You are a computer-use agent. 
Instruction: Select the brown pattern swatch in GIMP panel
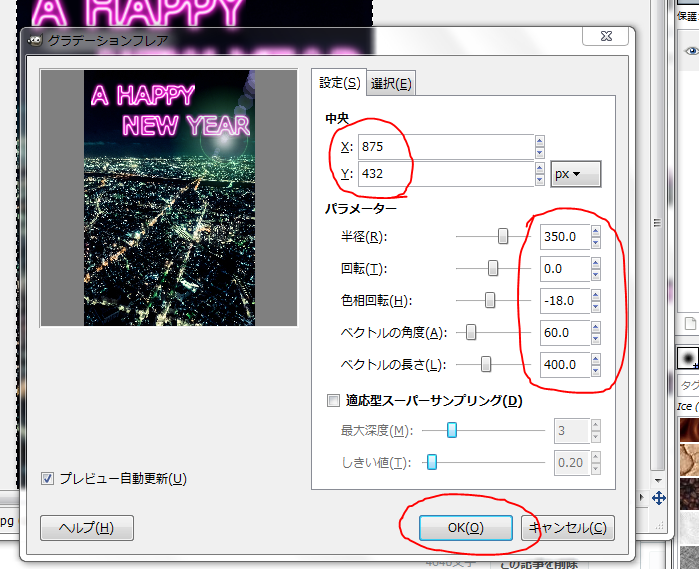689,429
